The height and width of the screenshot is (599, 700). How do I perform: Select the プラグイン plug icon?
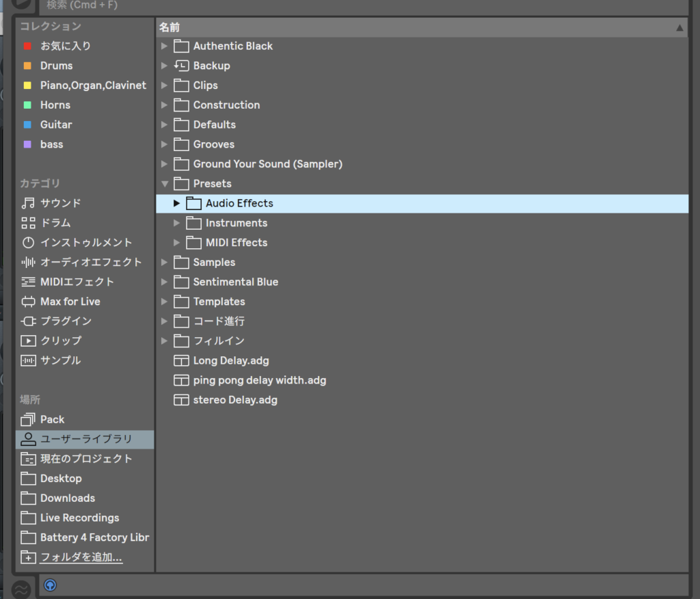tap(28, 321)
